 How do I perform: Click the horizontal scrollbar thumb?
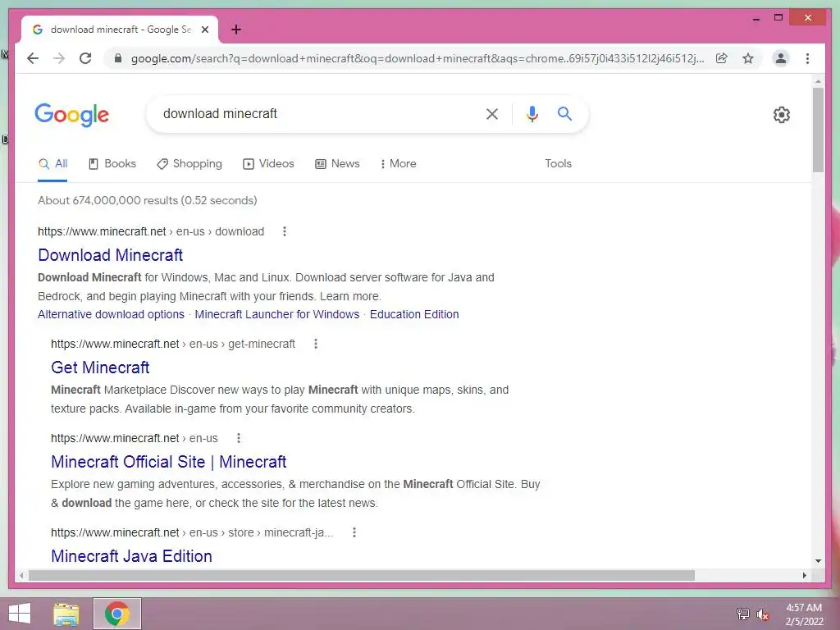click(362, 575)
